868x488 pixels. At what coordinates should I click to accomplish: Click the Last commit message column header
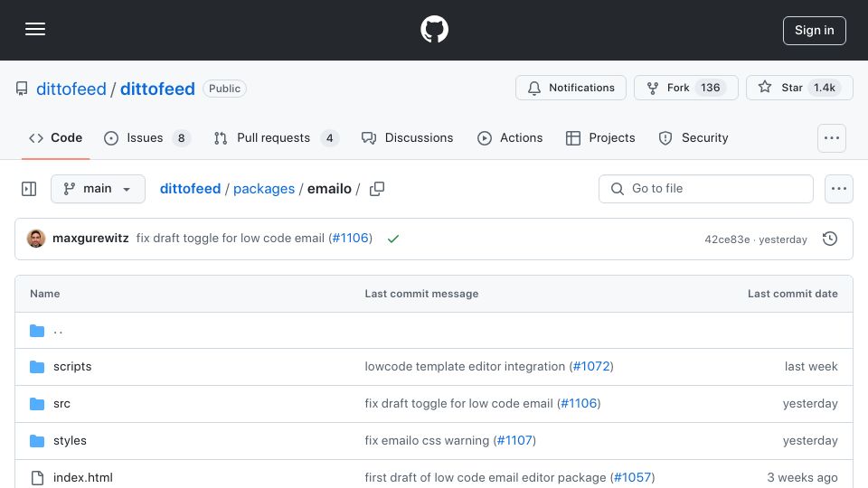click(421, 294)
